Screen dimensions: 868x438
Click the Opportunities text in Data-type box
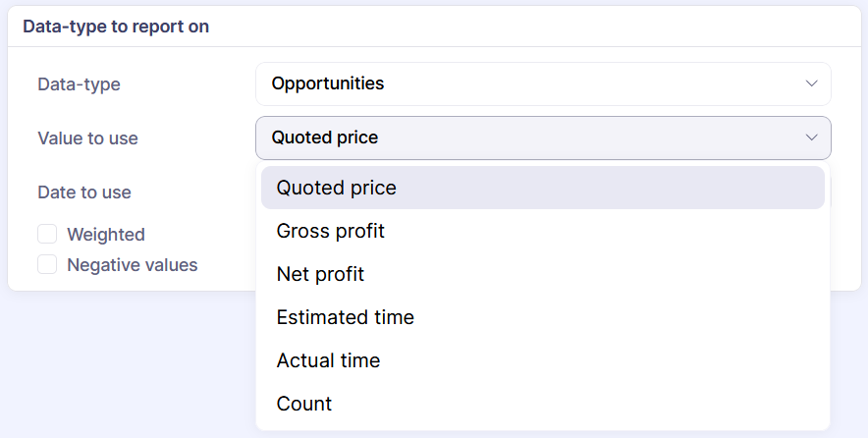tap(328, 84)
